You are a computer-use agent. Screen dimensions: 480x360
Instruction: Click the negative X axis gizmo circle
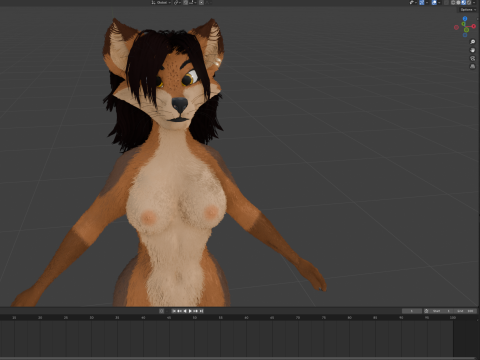[x=456, y=27]
